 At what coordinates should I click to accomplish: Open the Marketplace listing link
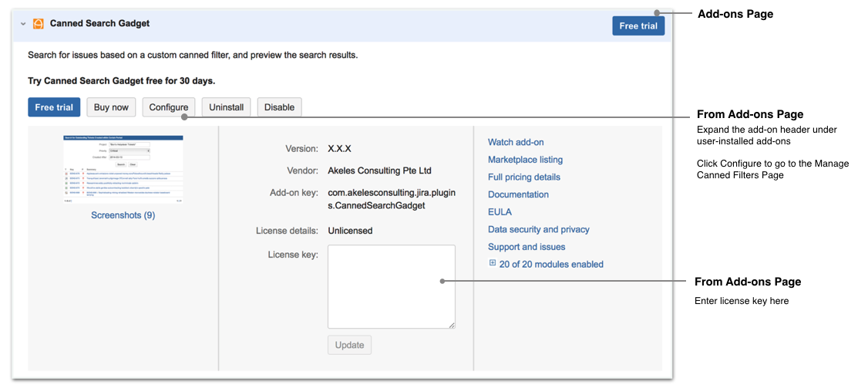(x=525, y=160)
